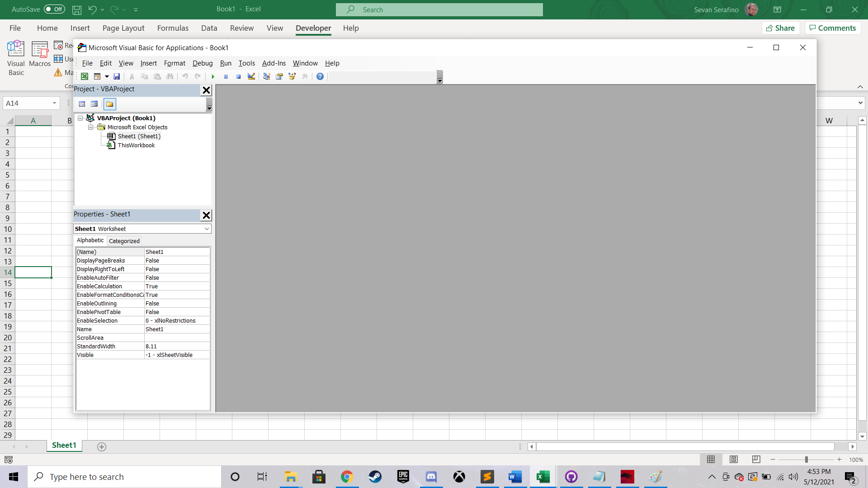Open VBA editor Debug menu
The width and height of the screenshot is (868, 488).
coord(203,63)
